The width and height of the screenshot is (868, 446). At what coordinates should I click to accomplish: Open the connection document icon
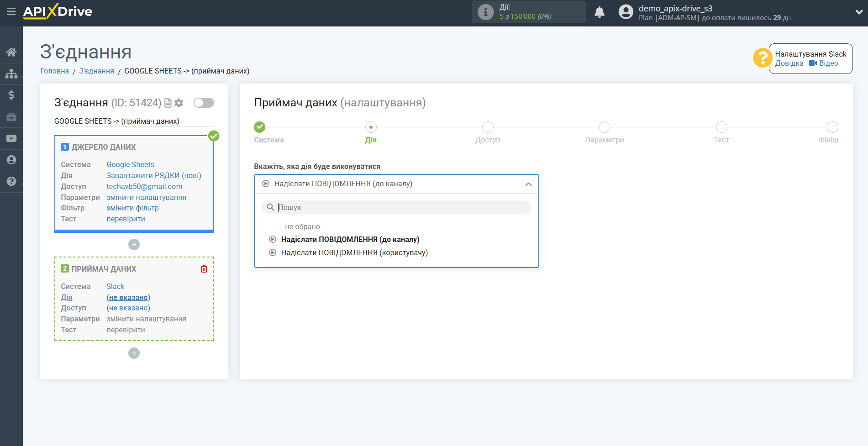(168, 103)
